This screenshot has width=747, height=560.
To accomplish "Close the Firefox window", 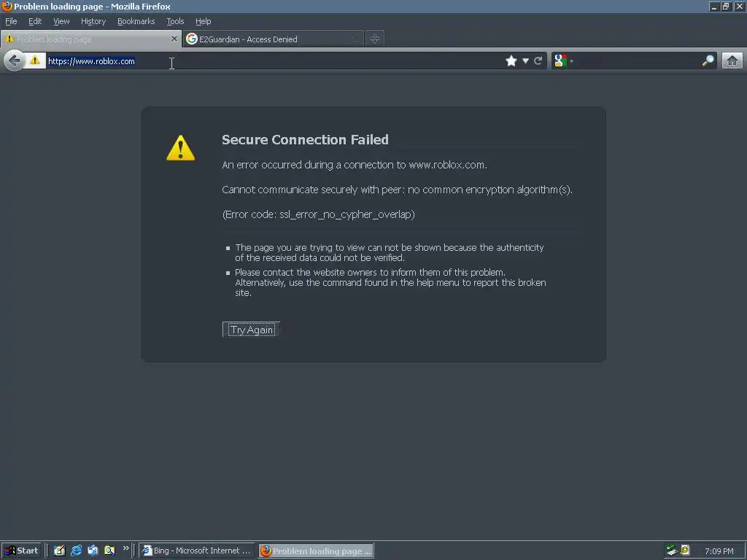I will tap(740, 6).
